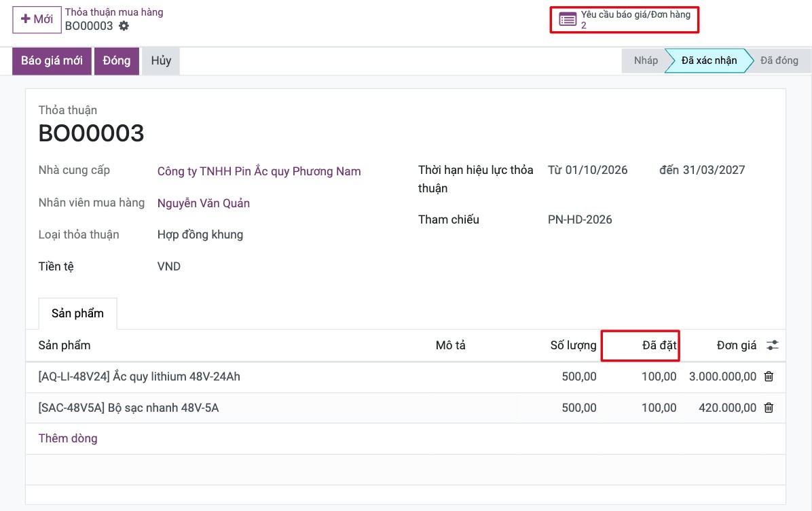
Task: Click unit price 420.000,00
Action: 728,408
